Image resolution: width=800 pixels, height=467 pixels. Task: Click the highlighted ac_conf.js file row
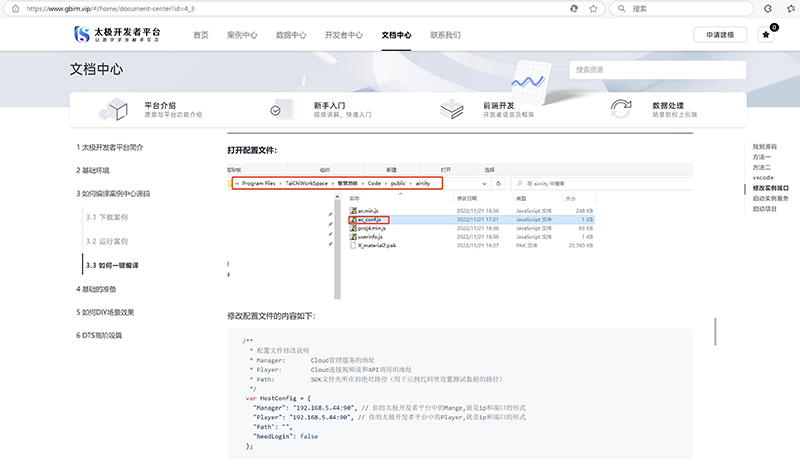[471, 219]
